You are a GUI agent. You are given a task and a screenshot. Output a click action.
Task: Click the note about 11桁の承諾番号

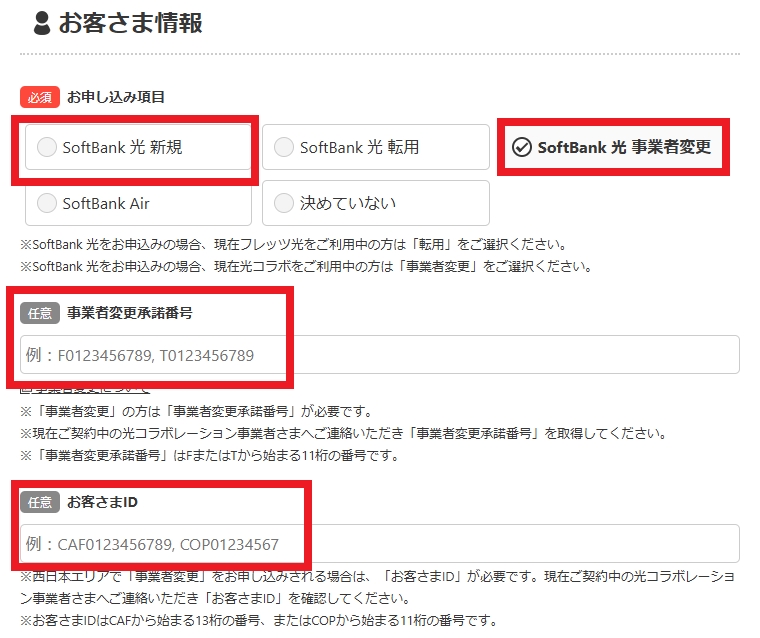click(209, 456)
